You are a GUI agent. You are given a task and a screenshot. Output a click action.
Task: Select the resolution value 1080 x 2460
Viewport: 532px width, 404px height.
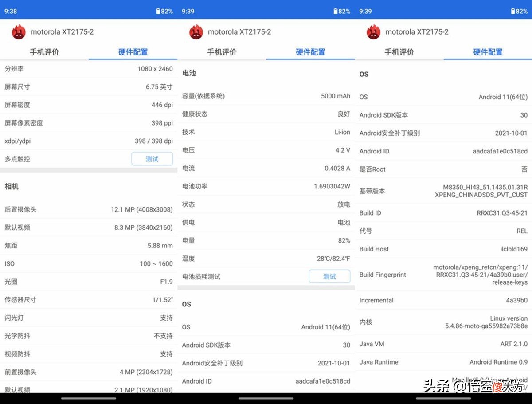click(x=155, y=69)
